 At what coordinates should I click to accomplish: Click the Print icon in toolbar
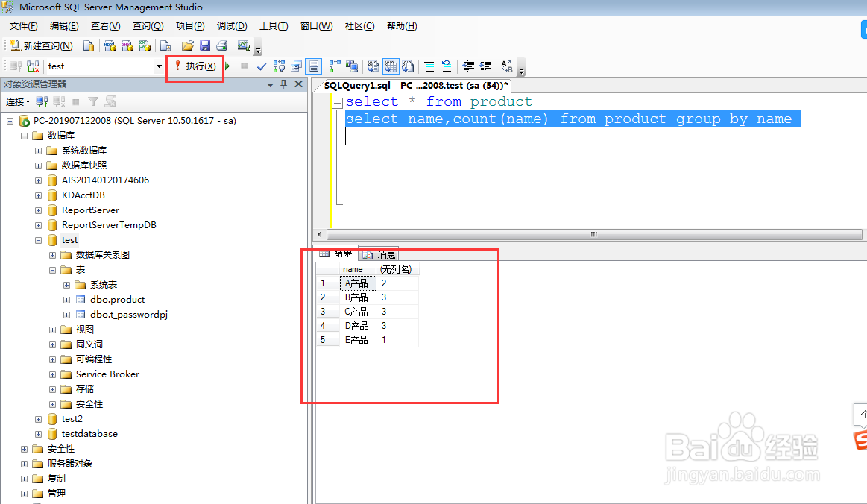pos(221,46)
